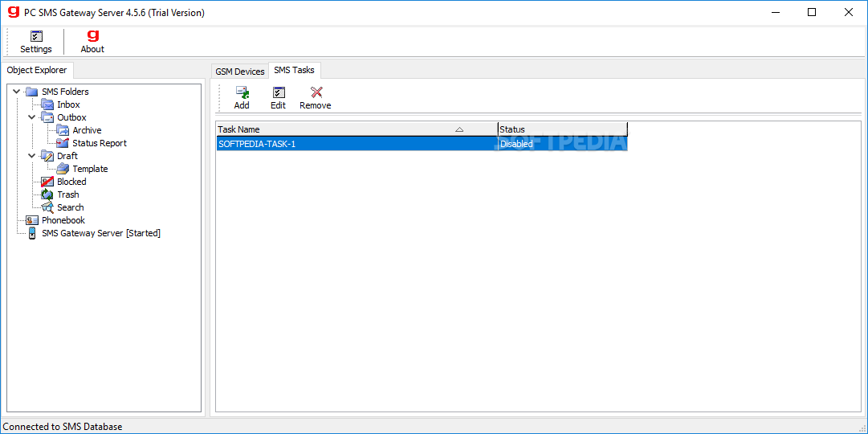This screenshot has width=868, height=434.
Task: Select the SOFTPEDIA-TASK-1 row
Action: click(x=422, y=144)
